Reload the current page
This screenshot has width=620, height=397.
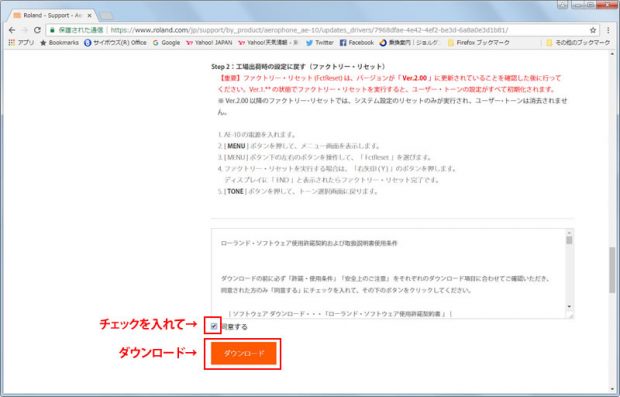(x=37, y=30)
